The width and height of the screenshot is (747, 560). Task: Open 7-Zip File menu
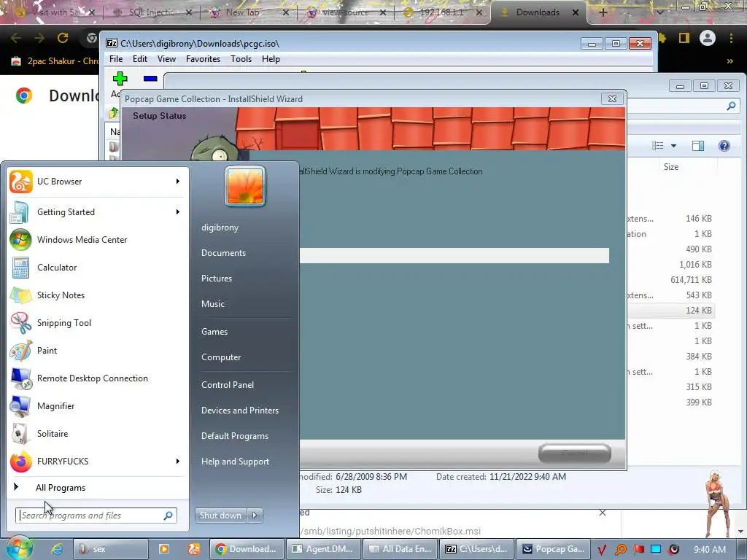(116, 59)
